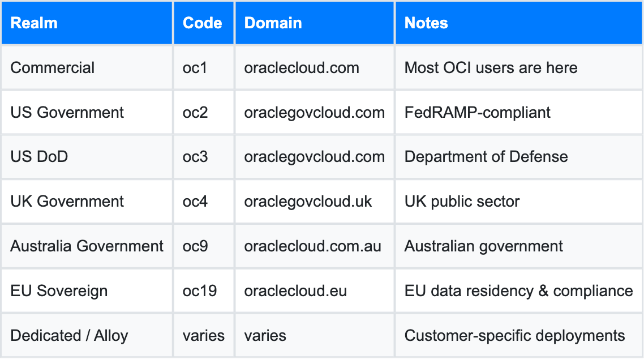Image resolution: width=644 pixels, height=359 pixels.
Task: Click the Department of Defense note
Action: [486, 157]
